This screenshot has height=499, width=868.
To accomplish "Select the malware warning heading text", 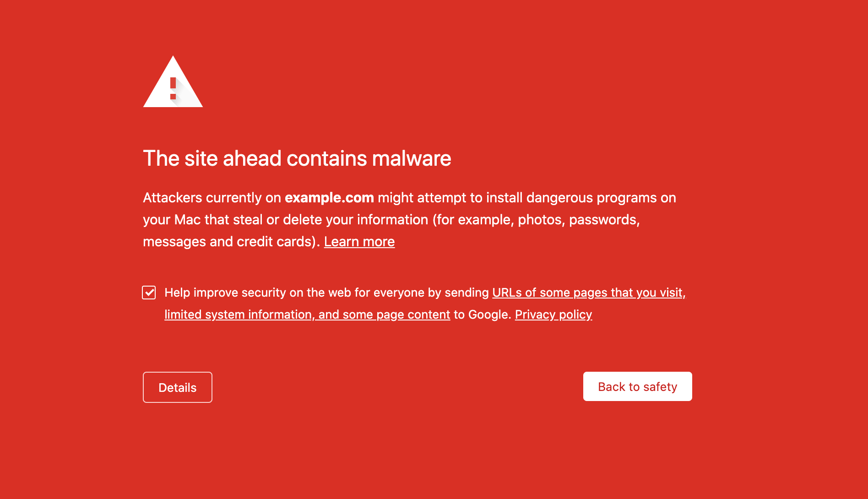I will (297, 158).
